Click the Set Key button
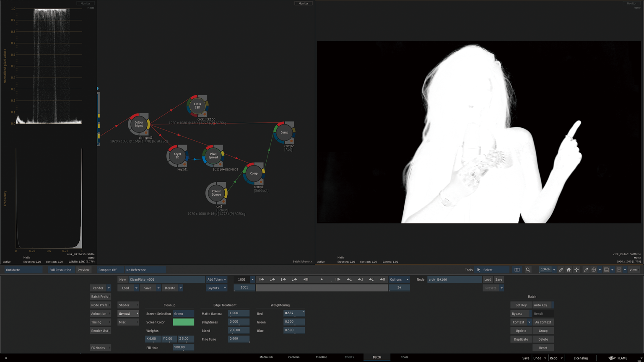Screen dimensions: 644x362 521,305
